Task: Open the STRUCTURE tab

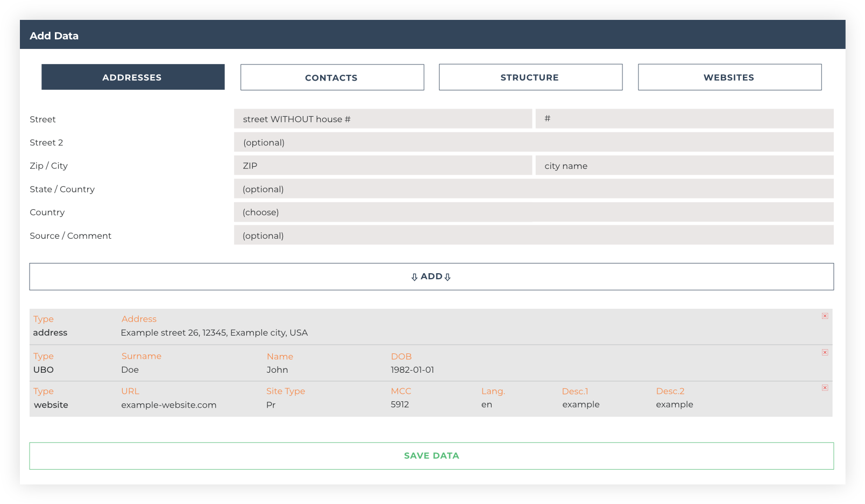Action: [x=530, y=77]
